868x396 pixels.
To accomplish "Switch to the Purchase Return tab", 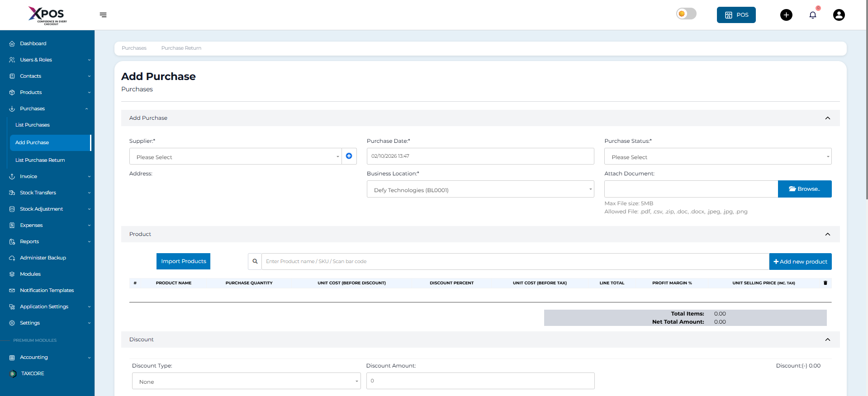I will (181, 48).
